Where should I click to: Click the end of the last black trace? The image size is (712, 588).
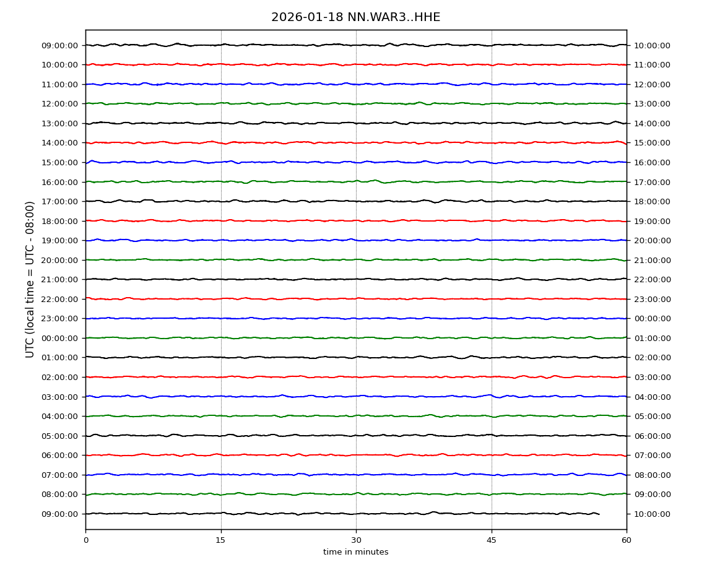(x=598, y=514)
